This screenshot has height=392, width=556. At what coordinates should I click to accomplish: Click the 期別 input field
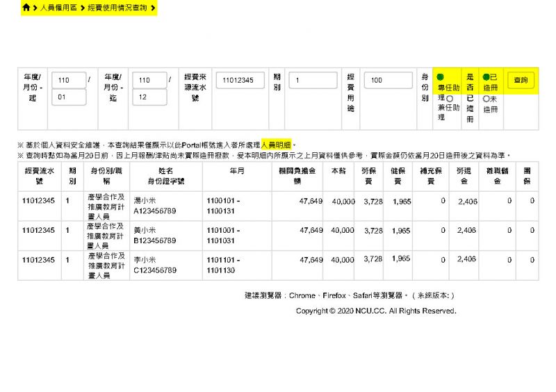point(312,81)
